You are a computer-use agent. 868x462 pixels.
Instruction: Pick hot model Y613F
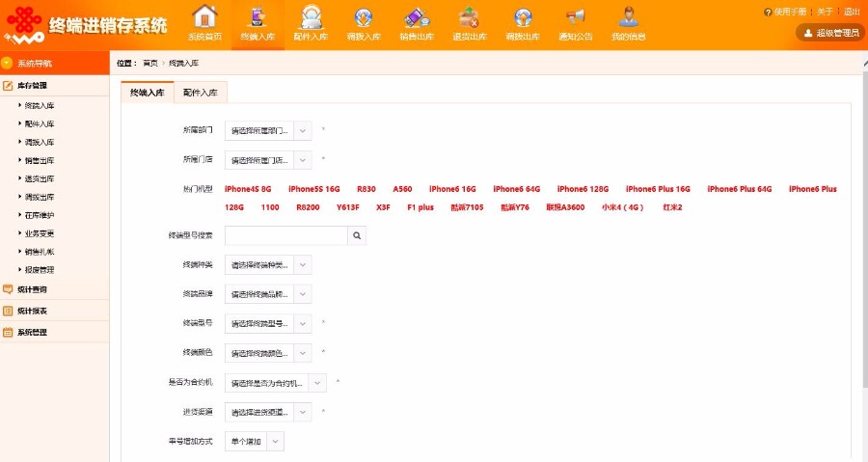(348, 207)
